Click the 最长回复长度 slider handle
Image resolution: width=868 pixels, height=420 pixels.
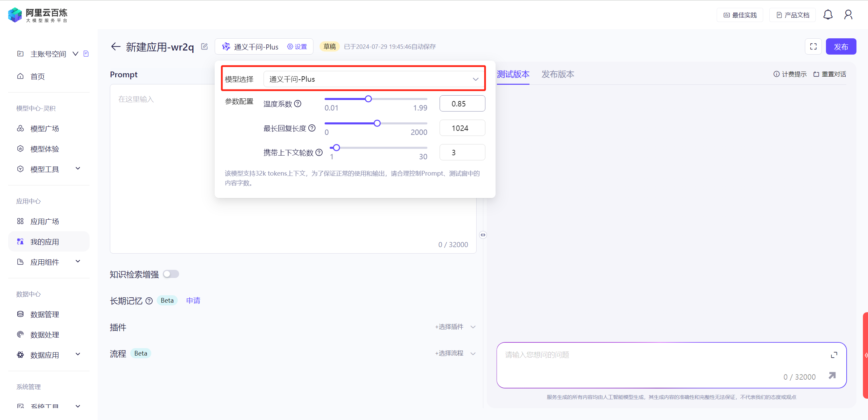click(x=377, y=123)
